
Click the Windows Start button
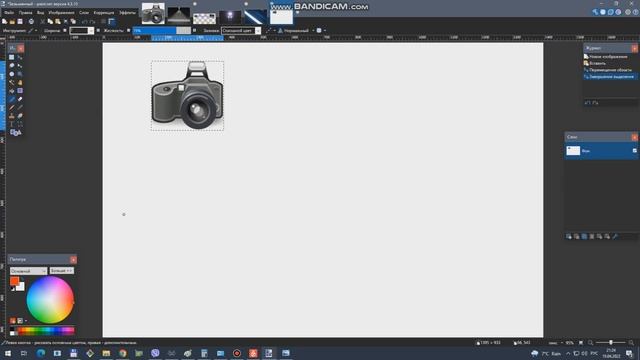click(8, 353)
